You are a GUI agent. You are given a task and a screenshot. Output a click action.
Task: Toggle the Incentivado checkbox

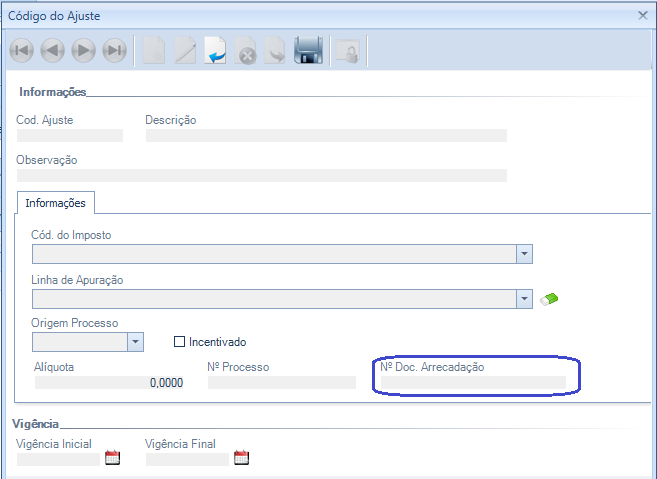click(x=179, y=342)
